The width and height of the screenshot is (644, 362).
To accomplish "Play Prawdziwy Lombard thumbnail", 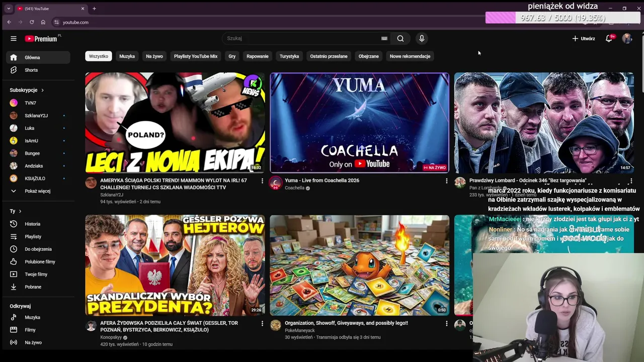I will [544, 123].
